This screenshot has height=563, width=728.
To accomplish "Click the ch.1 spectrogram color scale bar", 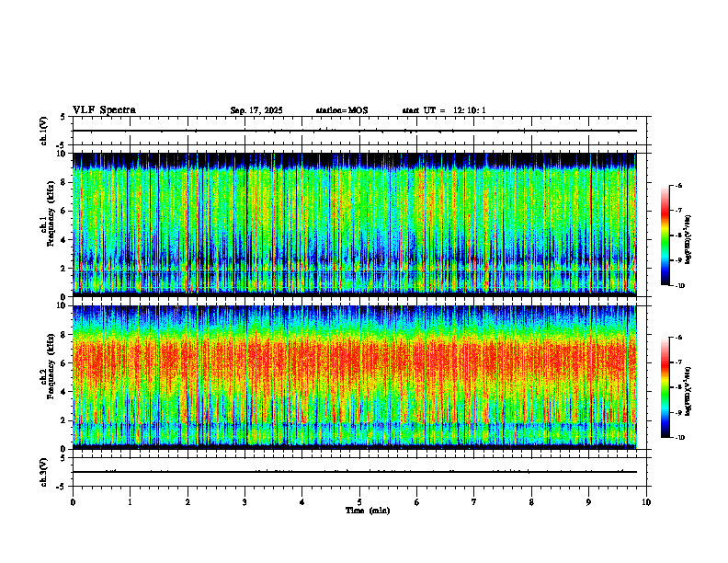I will coord(665,236).
